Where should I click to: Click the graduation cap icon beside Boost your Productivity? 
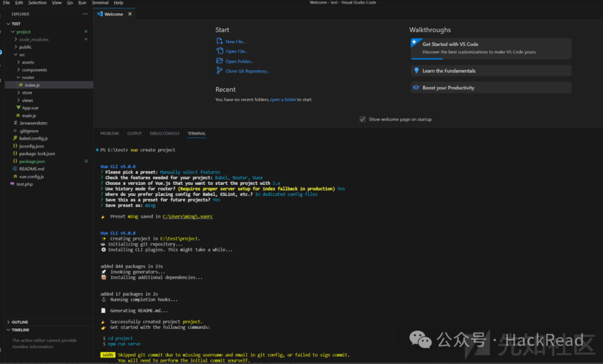[416, 88]
